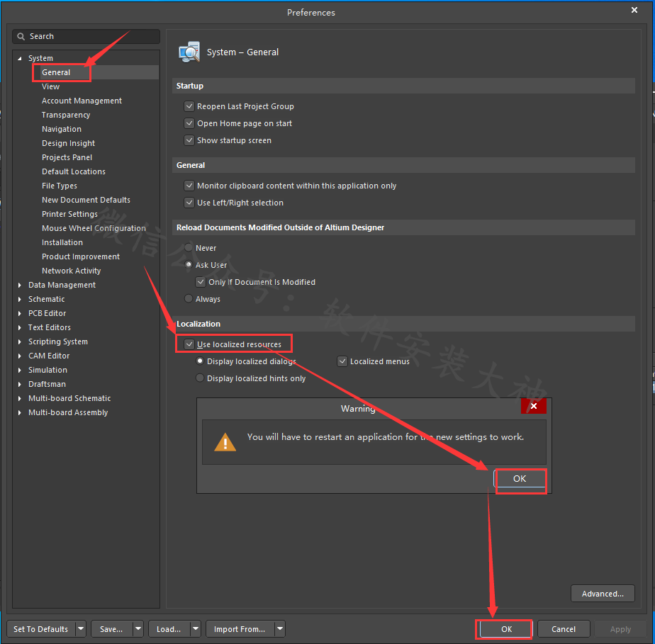655x644 pixels.
Task: Expand the Data Management node
Action: (x=20, y=285)
